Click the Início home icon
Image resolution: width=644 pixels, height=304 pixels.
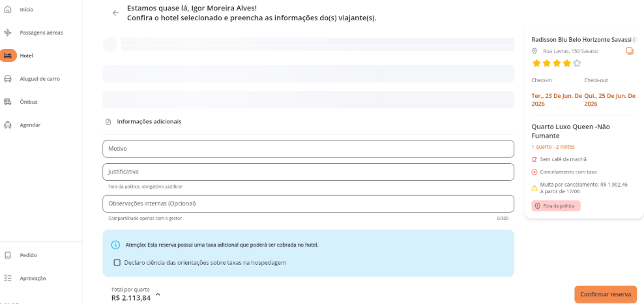[x=7, y=9]
